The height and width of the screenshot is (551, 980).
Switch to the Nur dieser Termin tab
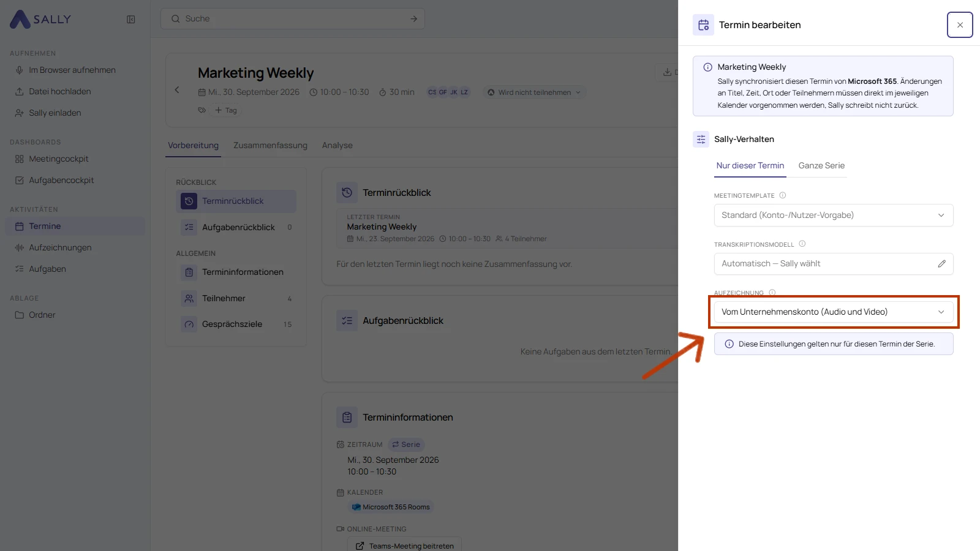click(750, 166)
